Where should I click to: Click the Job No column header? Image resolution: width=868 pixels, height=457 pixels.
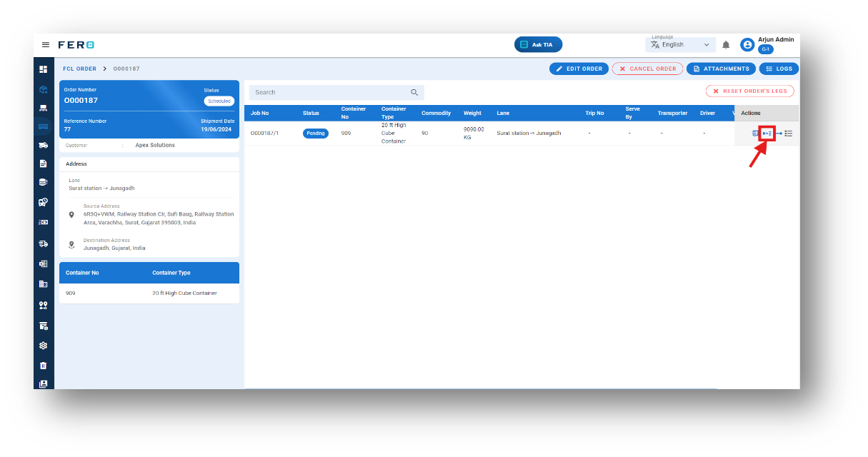coord(259,113)
